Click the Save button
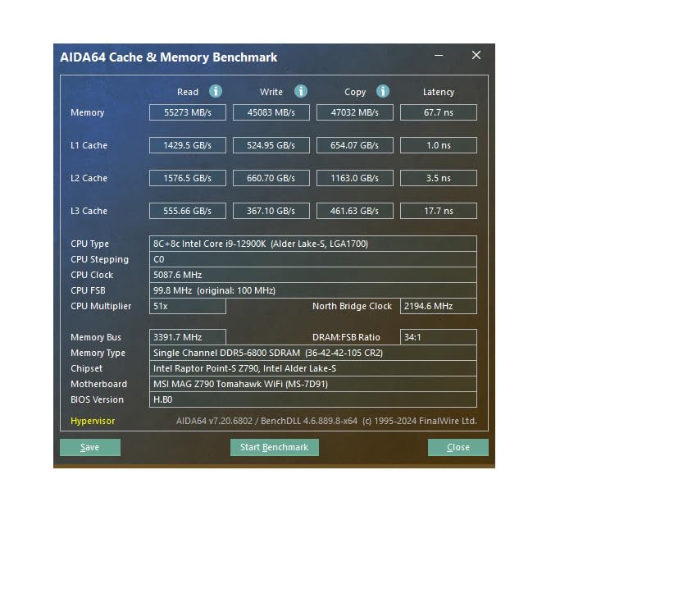 [x=90, y=447]
